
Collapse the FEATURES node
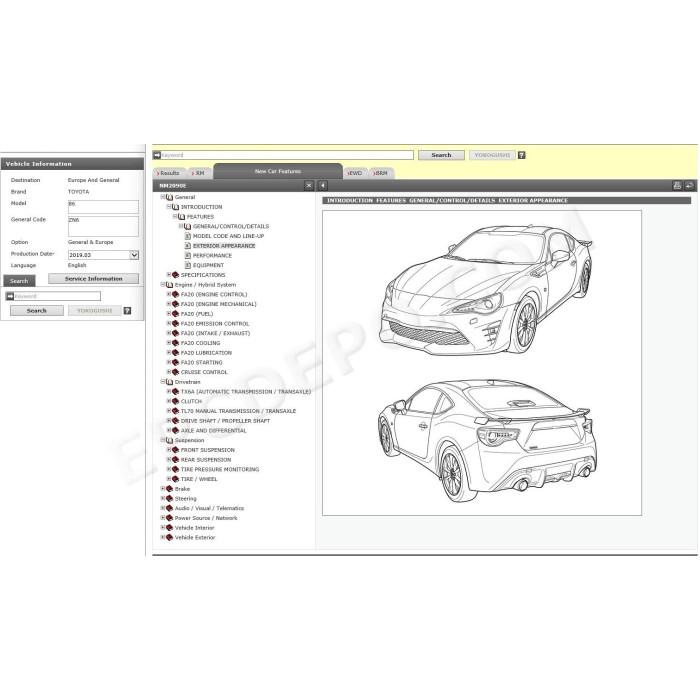[x=175, y=217]
